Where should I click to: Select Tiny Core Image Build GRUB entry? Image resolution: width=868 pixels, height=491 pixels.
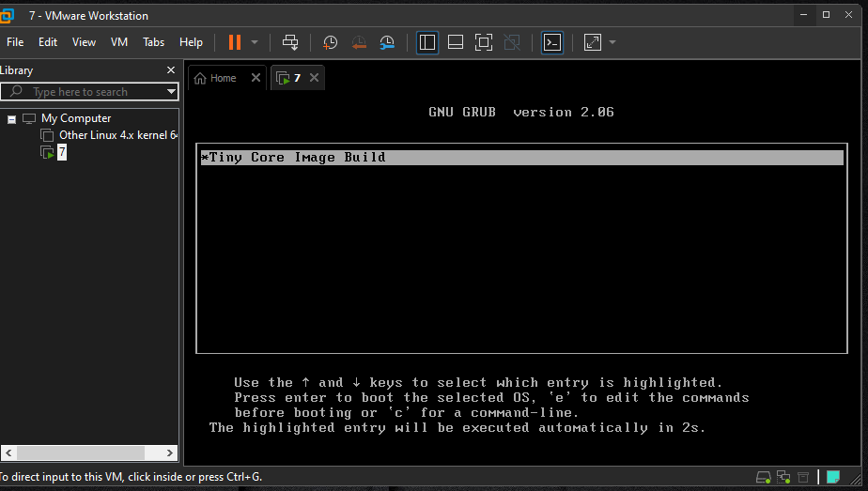click(x=522, y=157)
